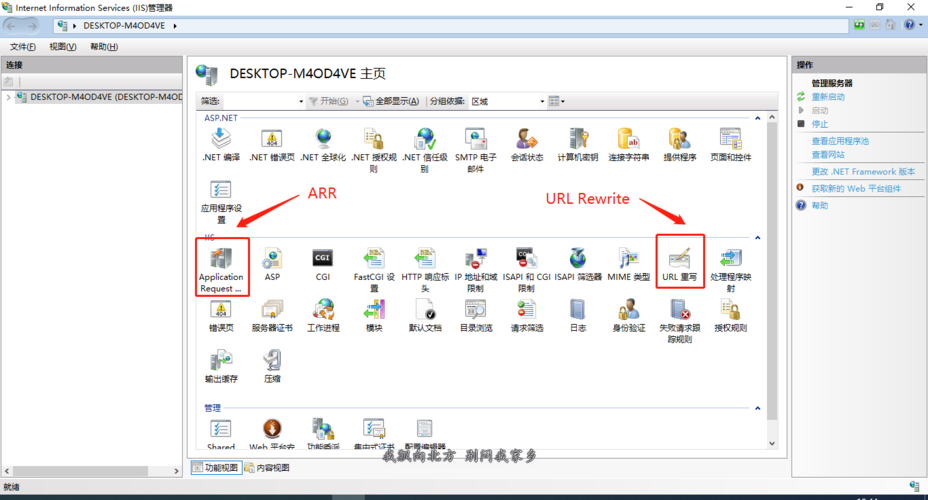Open the 文件(F) menu
This screenshot has height=500, width=928.
(22, 47)
